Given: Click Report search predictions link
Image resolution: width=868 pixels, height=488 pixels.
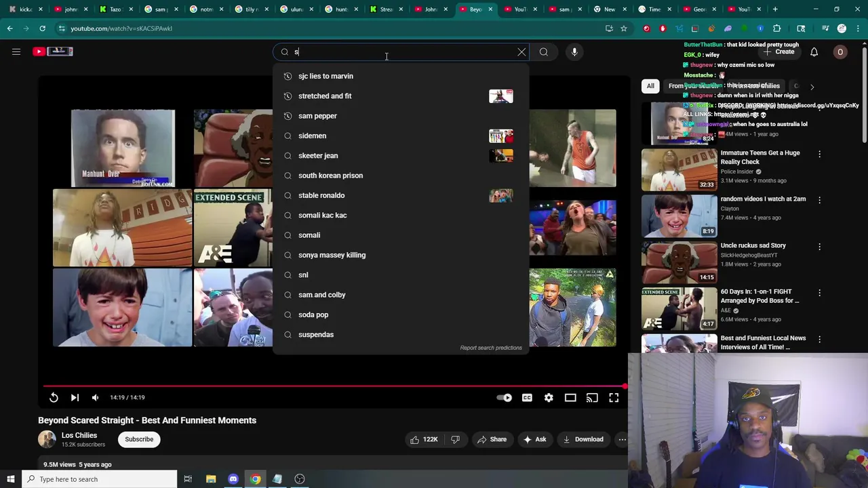Looking at the screenshot, I should (x=491, y=348).
